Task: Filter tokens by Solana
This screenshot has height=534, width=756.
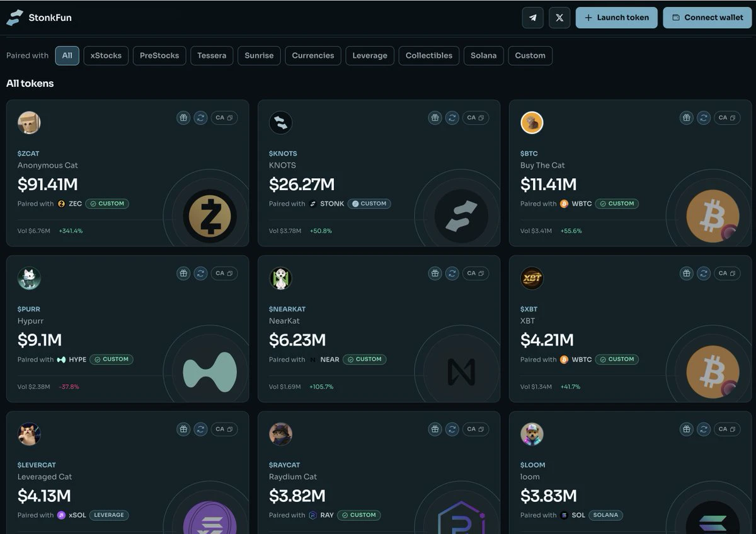Action: (x=484, y=55)
